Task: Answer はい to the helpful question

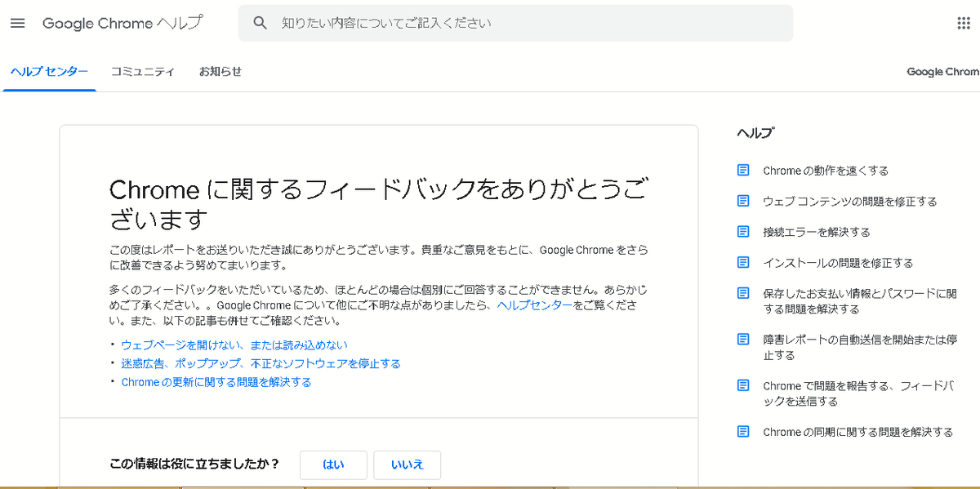Action: (333, 465)
